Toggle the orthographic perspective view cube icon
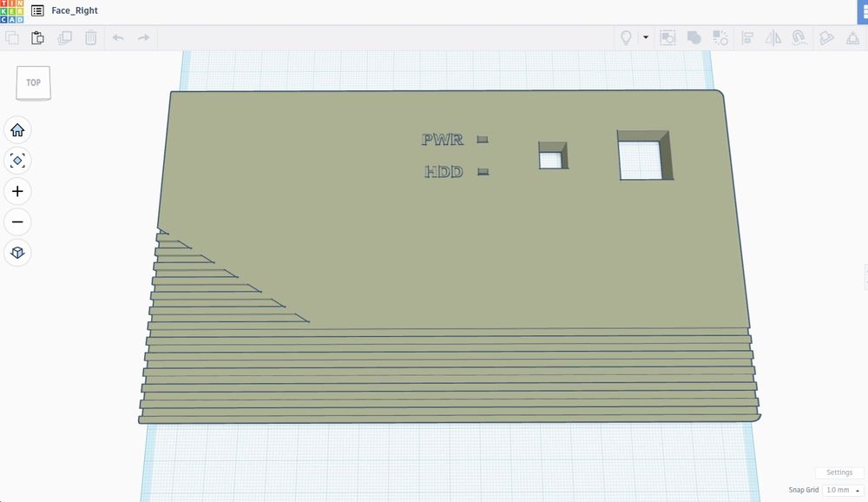This screenshot has width=868, height=502. [17, 253]
